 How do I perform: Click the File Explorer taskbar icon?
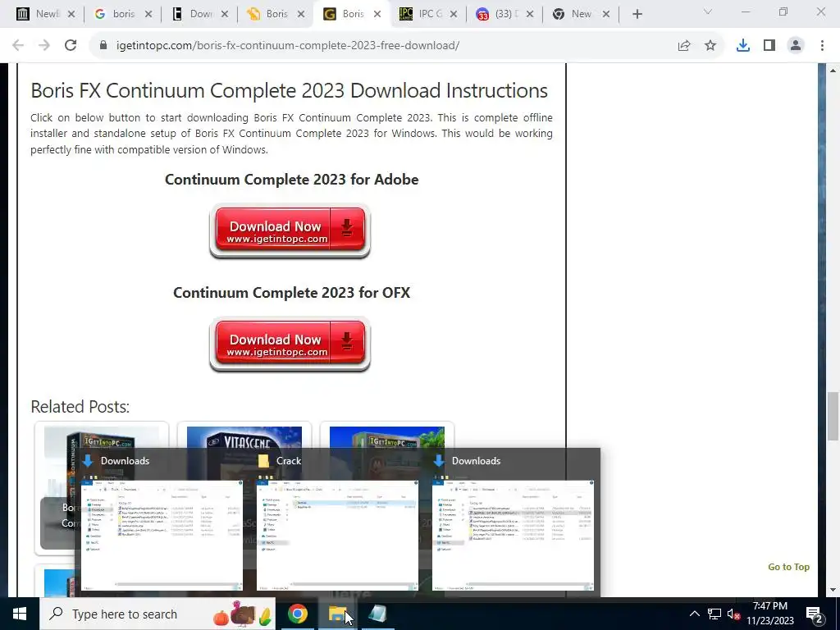click(339, 614)
